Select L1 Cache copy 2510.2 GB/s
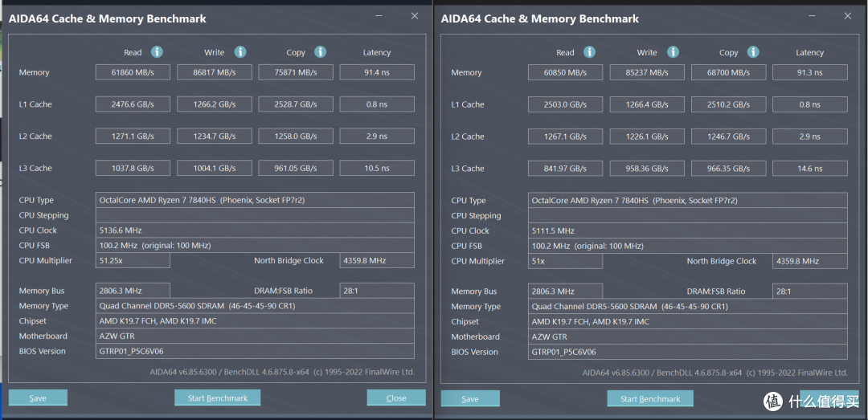This screenshot has width=868, height=420. click(x=728, y=104)
